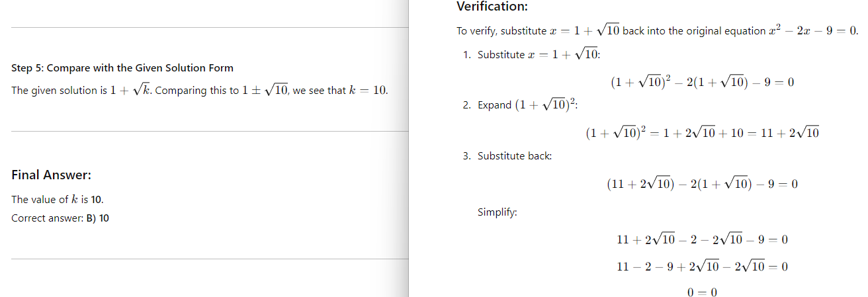Click list item 2 Expand (1+√10)²

pos(522,105)
